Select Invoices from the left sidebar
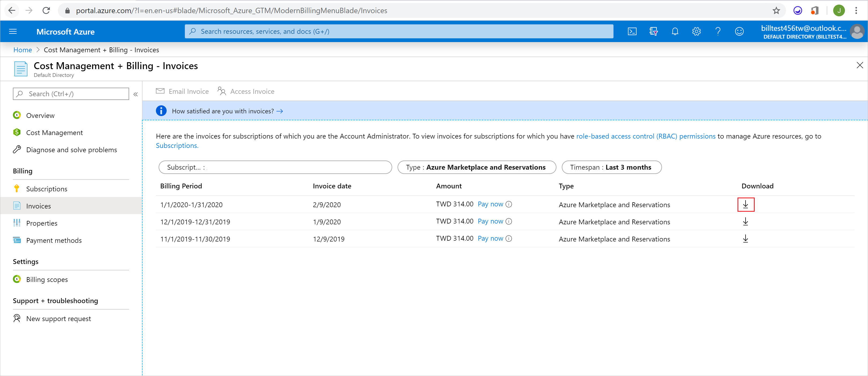868x376 pixels. pyautogui.click(x=39, y=206)
